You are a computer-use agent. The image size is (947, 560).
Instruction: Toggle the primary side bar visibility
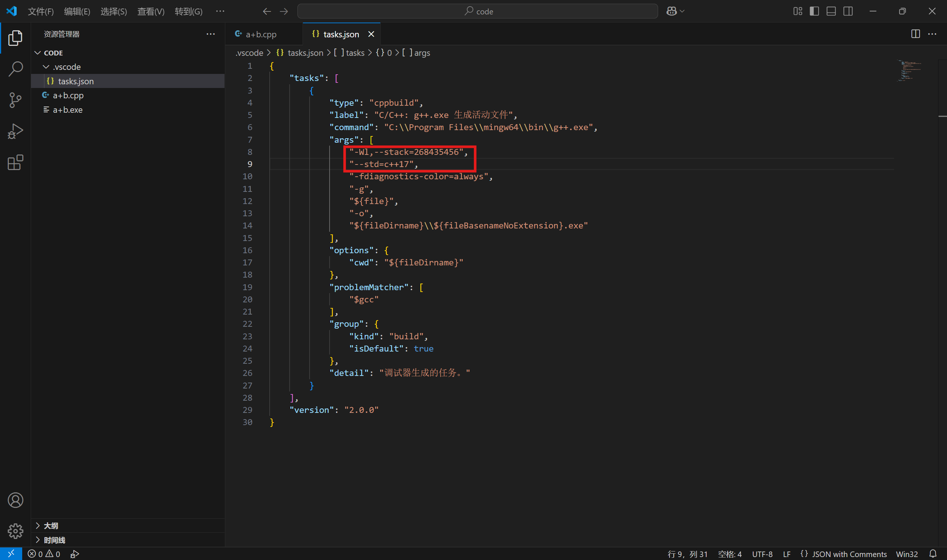click(815, 11)
